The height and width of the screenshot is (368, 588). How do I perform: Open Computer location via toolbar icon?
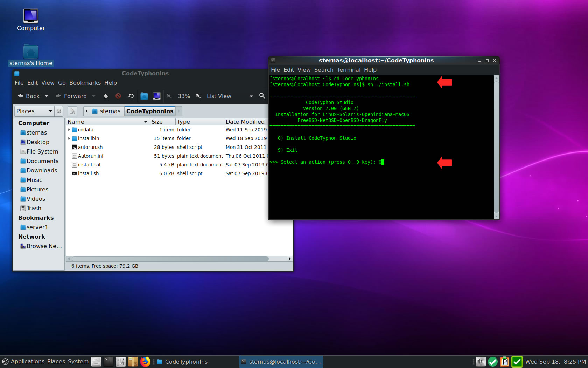(x=157, y=96)
